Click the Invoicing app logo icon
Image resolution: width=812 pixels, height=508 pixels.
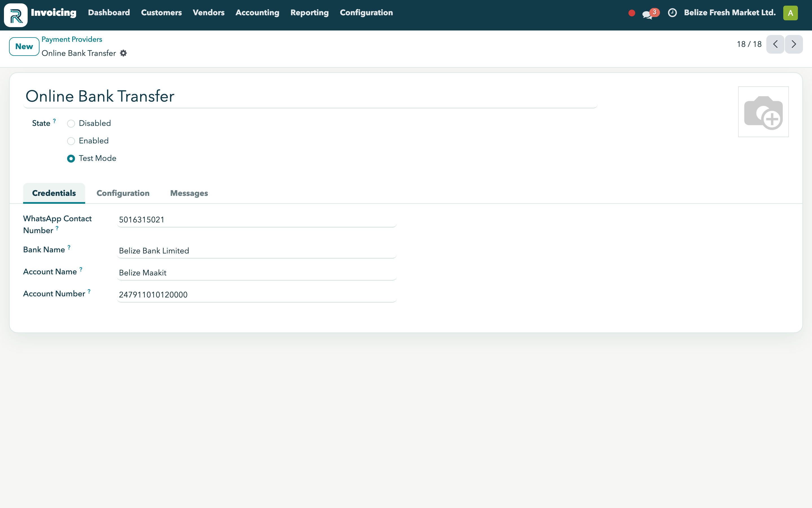point(16,15)
